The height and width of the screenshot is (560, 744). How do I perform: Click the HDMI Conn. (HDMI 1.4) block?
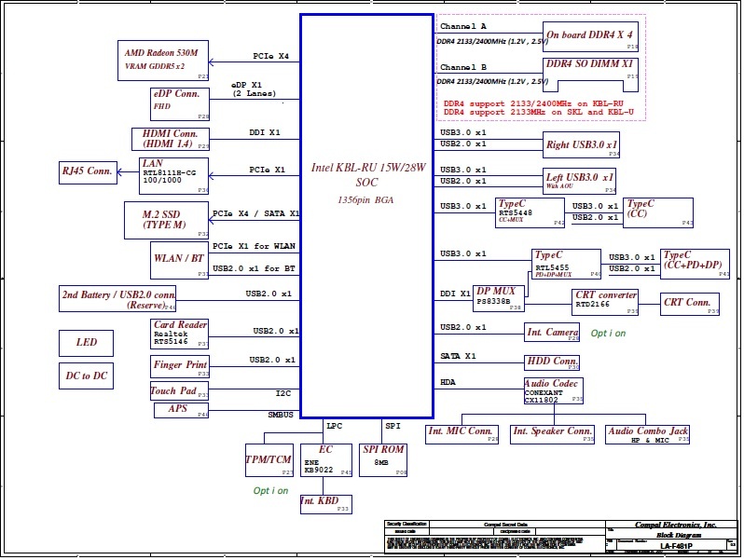pyautogui.click(x=170, y=139)
